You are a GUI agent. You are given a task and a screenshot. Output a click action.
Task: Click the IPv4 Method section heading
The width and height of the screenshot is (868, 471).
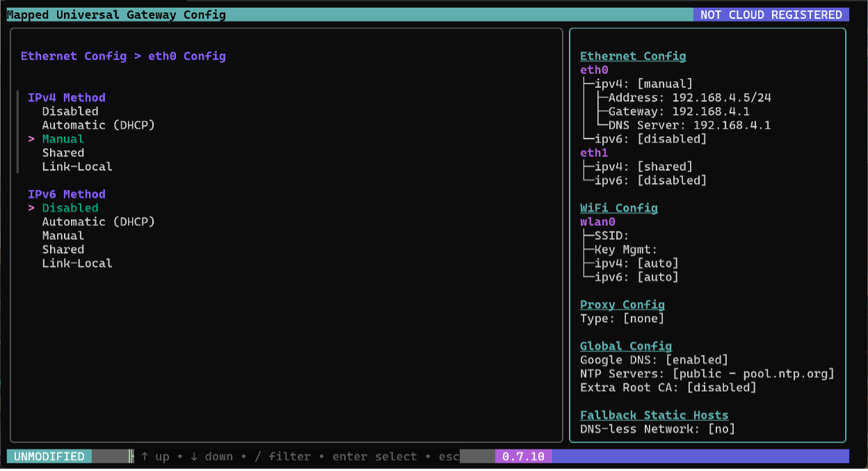point(67,98)
